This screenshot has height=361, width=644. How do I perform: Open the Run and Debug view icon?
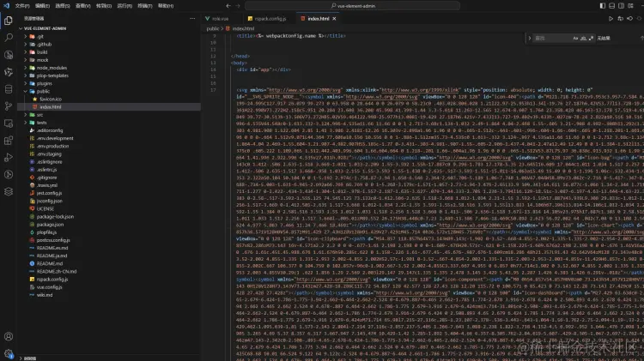click(x=9, y=158)
